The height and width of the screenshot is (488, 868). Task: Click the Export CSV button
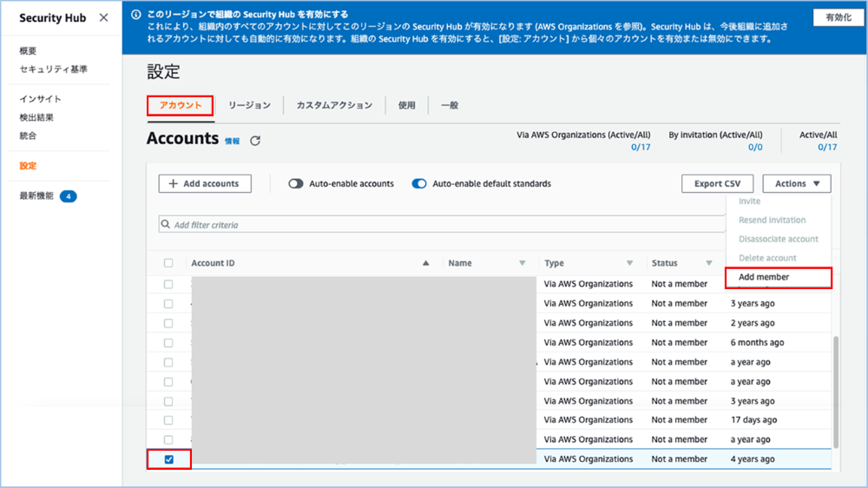717,184
